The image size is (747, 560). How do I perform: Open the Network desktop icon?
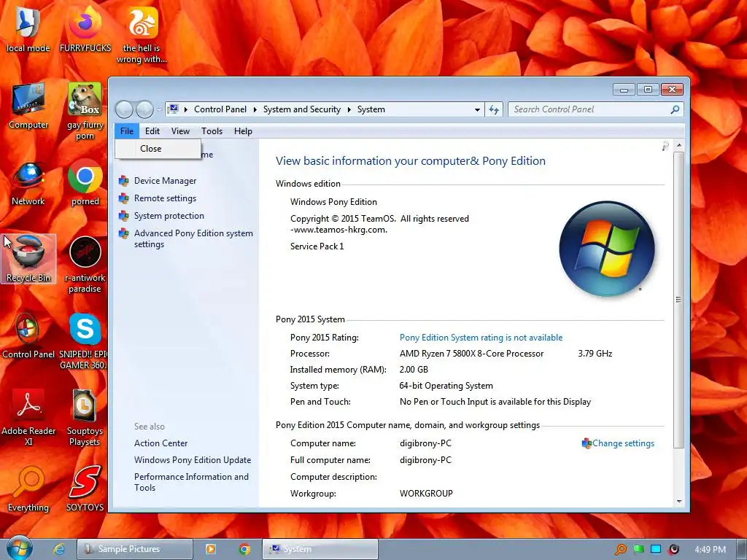(28, 183)
